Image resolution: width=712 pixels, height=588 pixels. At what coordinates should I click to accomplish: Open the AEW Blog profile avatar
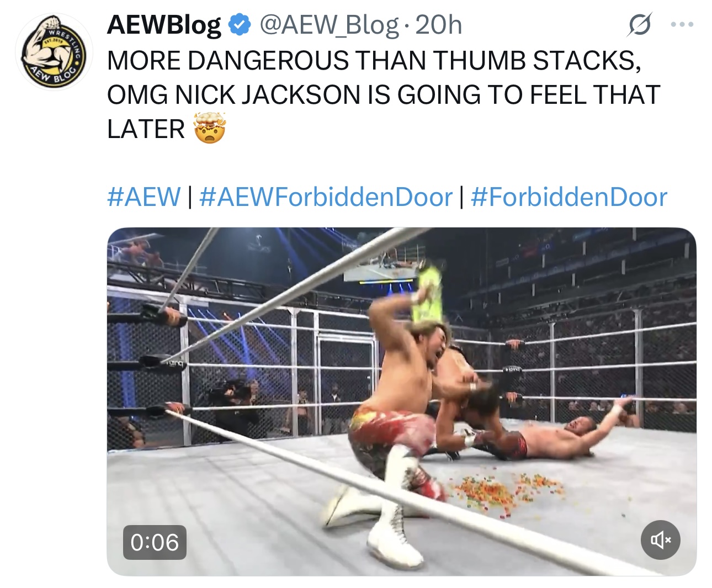(x=54, y=51)
